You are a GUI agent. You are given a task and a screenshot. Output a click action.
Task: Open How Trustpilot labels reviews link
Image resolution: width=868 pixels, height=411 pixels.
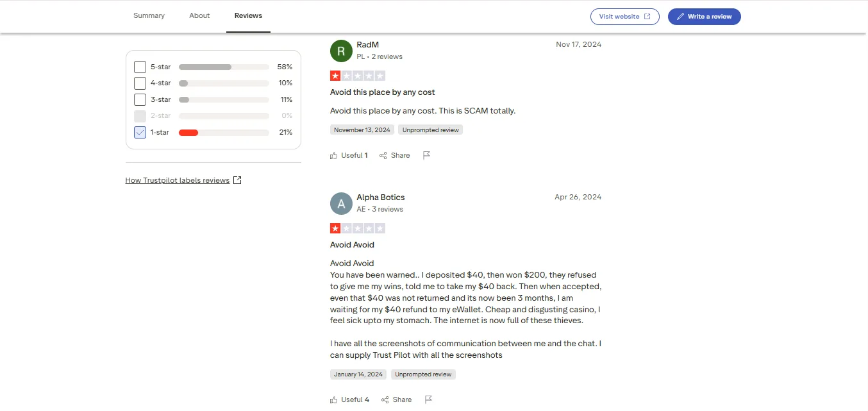178,180
